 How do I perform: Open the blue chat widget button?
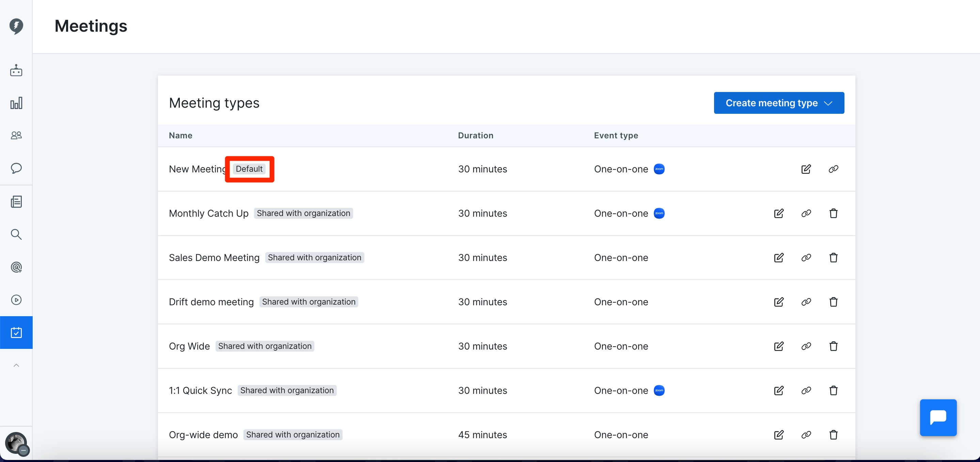tap(938, 417)
